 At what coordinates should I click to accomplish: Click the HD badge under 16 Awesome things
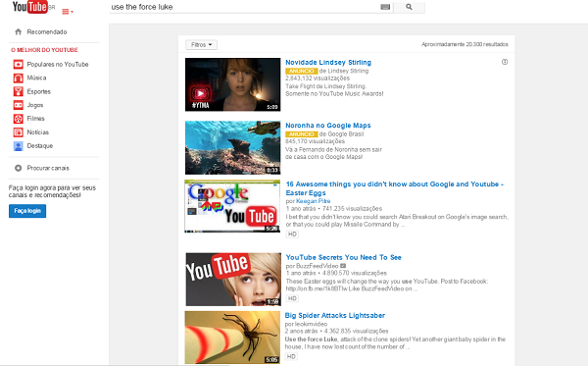292,235
